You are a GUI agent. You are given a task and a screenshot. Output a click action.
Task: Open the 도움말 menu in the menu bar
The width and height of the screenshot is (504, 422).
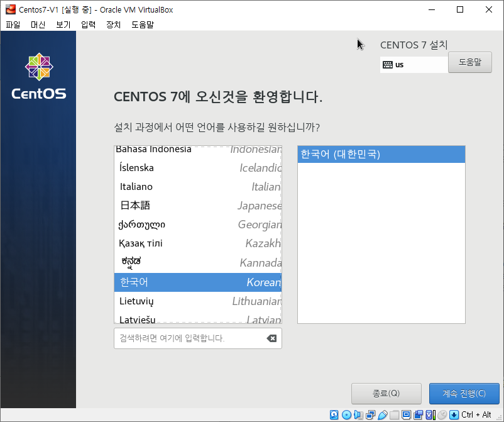coord(143,25)
